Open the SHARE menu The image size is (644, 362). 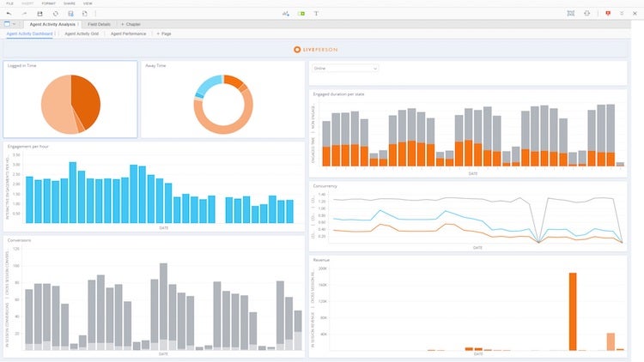[x=70, y=3]
